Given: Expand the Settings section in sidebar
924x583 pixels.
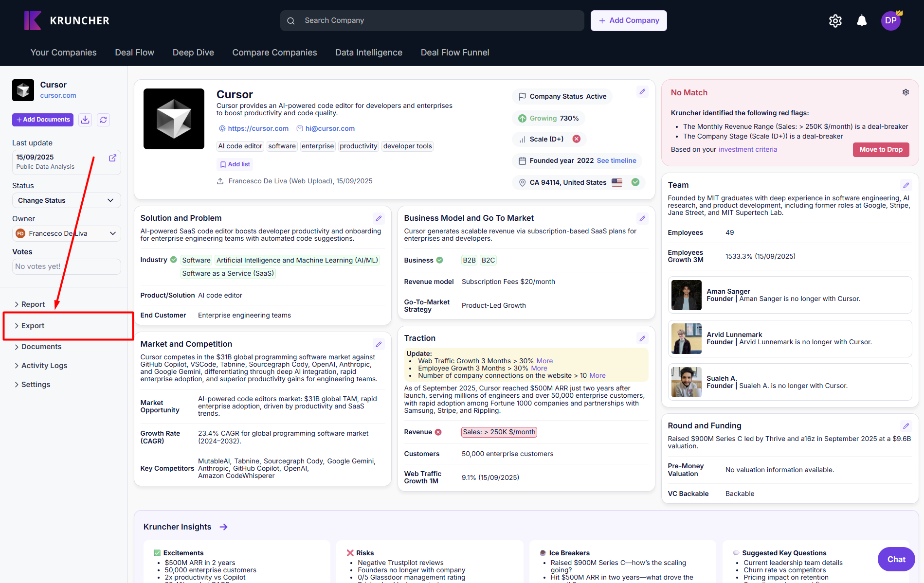Looking at the screenshot, I should click(32, 385).
